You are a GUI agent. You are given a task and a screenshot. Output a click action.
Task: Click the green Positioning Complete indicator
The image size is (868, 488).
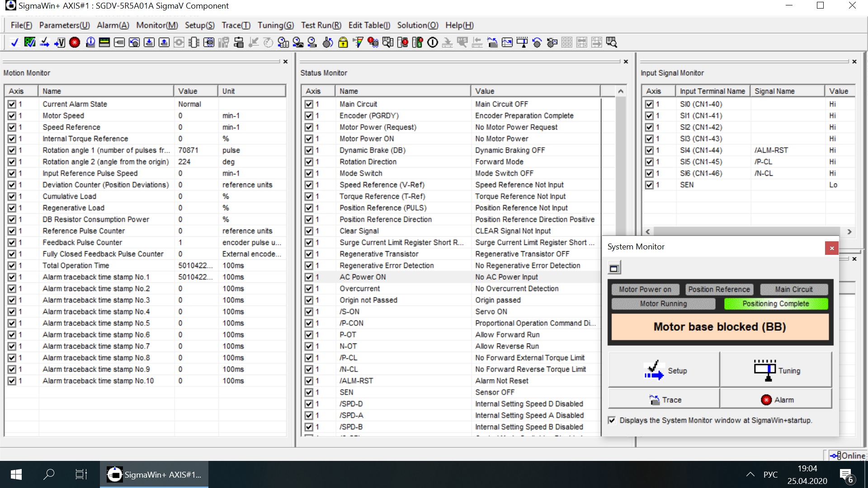tap(776, 304)
